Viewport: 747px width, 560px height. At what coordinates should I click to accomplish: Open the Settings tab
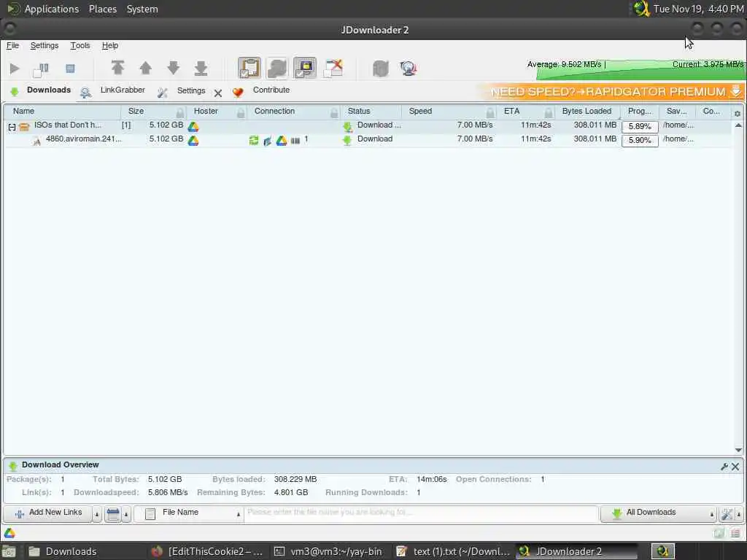(x=182, y=91)
